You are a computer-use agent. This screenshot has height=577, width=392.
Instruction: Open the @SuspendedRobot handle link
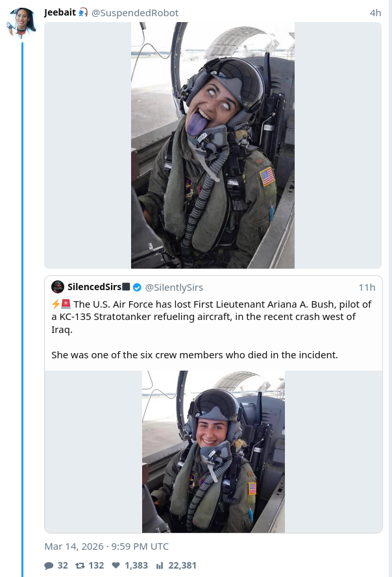[135, 13]
